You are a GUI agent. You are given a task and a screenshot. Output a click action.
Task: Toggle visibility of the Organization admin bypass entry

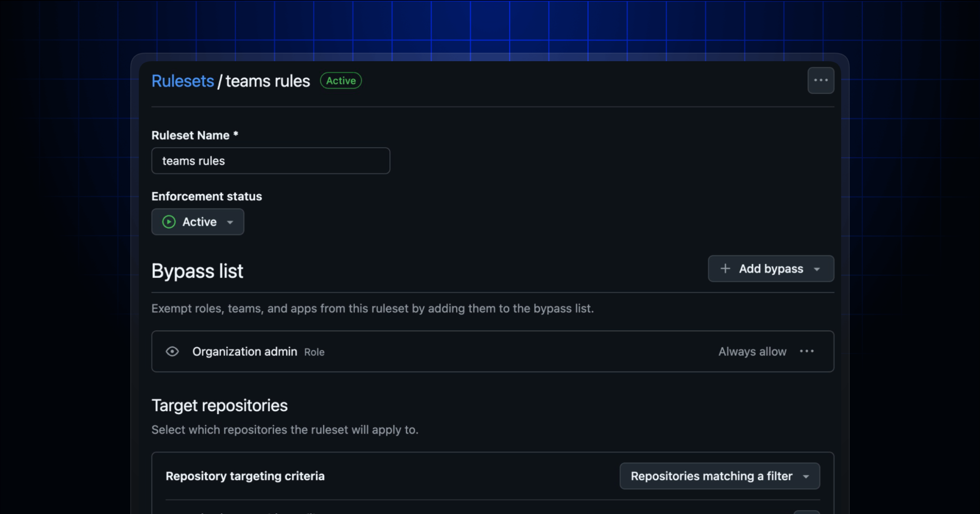172,351
